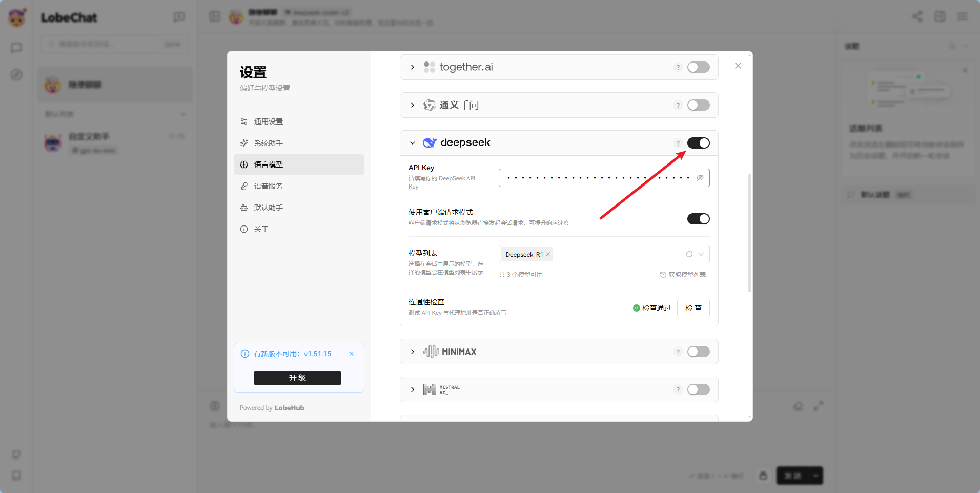Enable the together.ai provider switch
Screen dimensions: 980x493
click(x=698, y=67)
